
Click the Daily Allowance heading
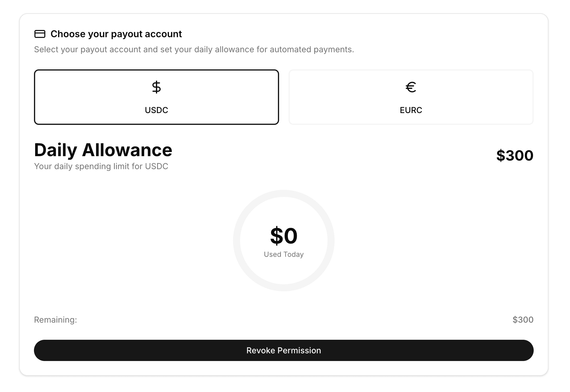(103, 150)
